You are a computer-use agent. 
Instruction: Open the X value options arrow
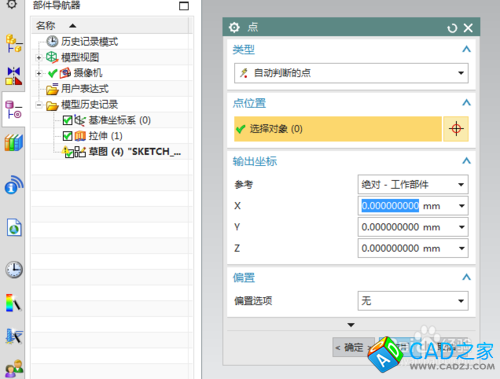(x=461, y=206)
